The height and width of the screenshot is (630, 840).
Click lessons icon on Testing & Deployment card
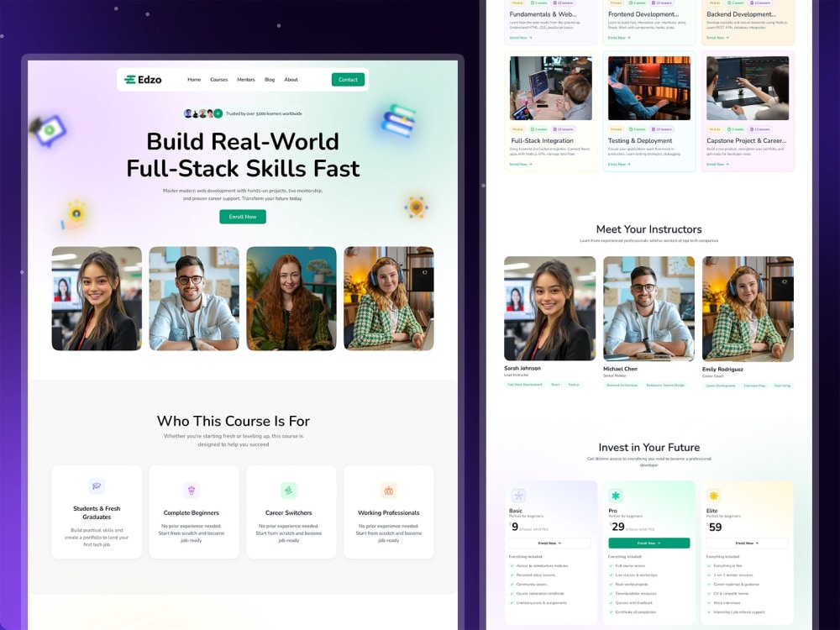click(x=654, y=129)
